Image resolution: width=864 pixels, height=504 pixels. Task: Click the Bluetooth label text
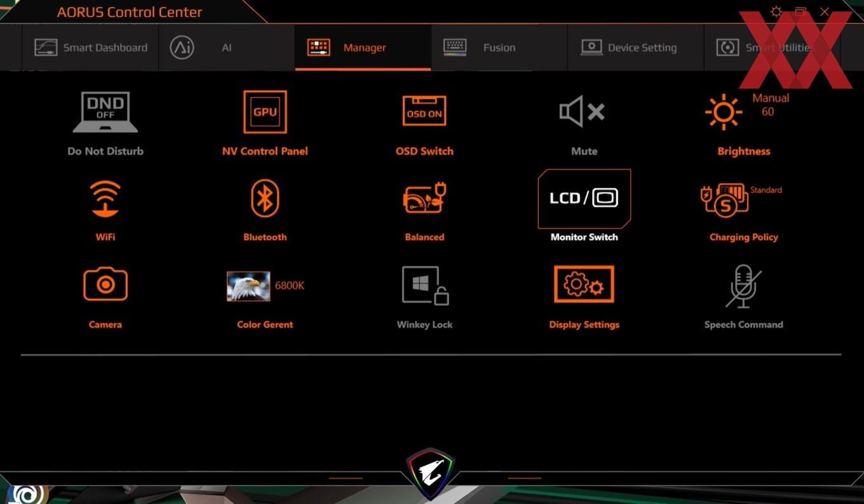(x=265, y=237)
